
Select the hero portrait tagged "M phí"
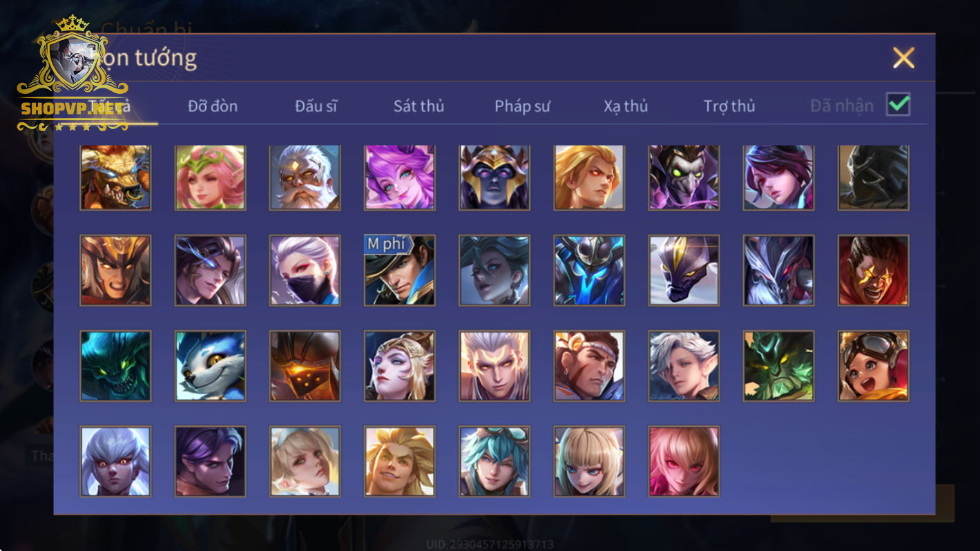(x=400, y=271)
